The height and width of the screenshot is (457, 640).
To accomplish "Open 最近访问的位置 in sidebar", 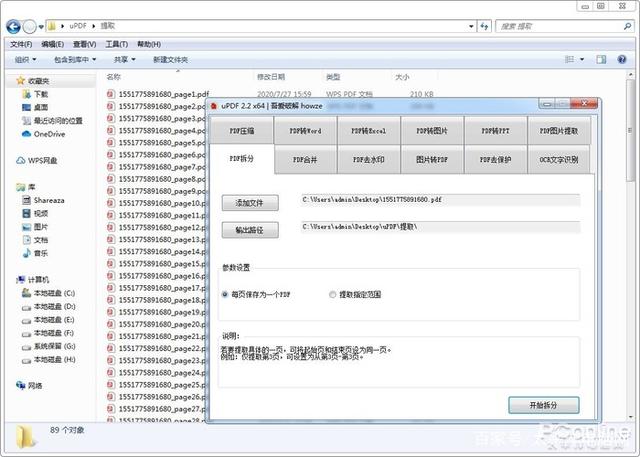I will pyautogui.click(x=52, y=121).
